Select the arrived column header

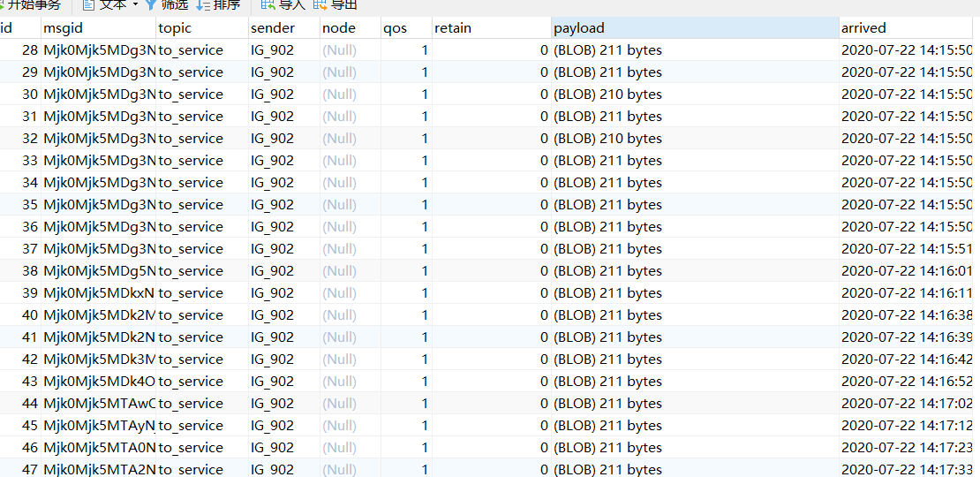(x=908, y=28)
